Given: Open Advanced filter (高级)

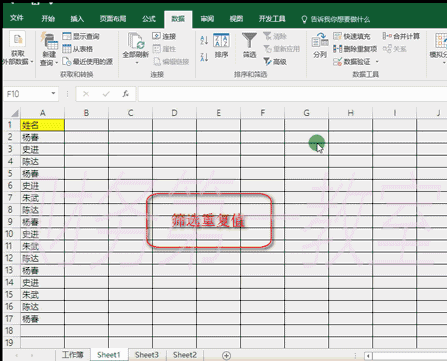Looking at the screenshot, I should 275,62.
